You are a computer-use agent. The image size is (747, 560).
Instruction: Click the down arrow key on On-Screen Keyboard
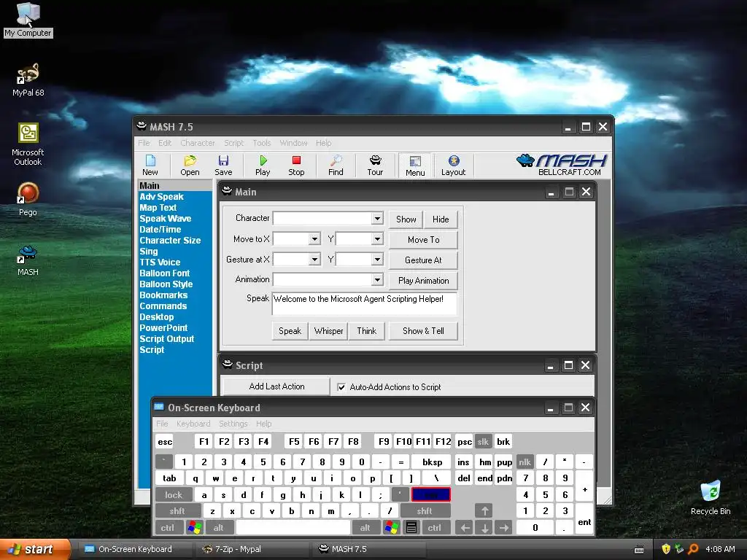[x=484, y=528]
